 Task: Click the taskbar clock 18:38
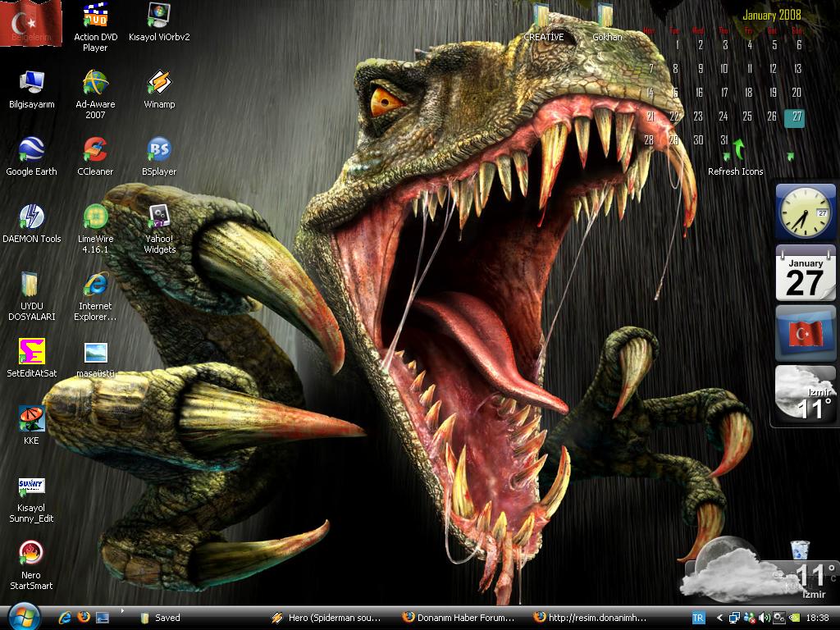tap(818, 618)
